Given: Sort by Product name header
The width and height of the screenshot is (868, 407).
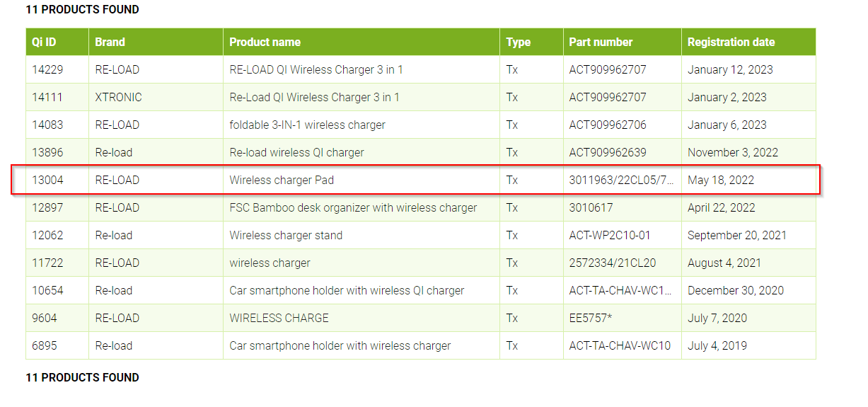Looking at the screenshot, I should 265,42.
